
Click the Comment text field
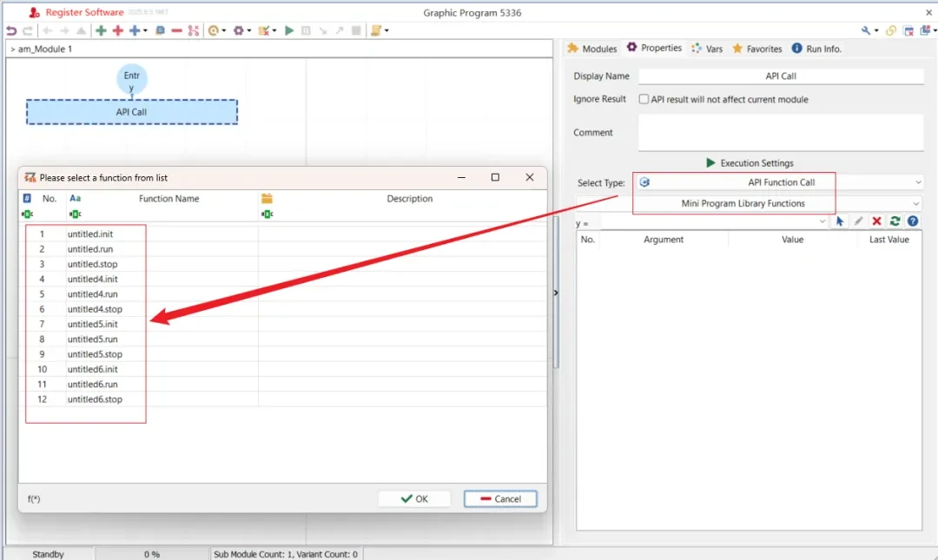[x=780, y=133]
